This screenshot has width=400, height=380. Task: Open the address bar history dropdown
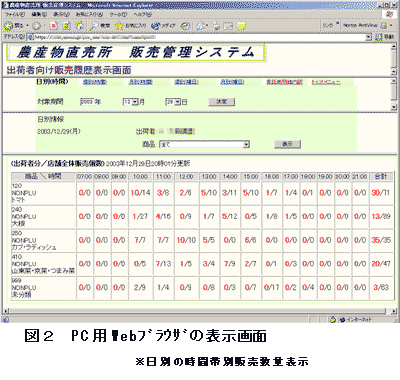(369, 37)
